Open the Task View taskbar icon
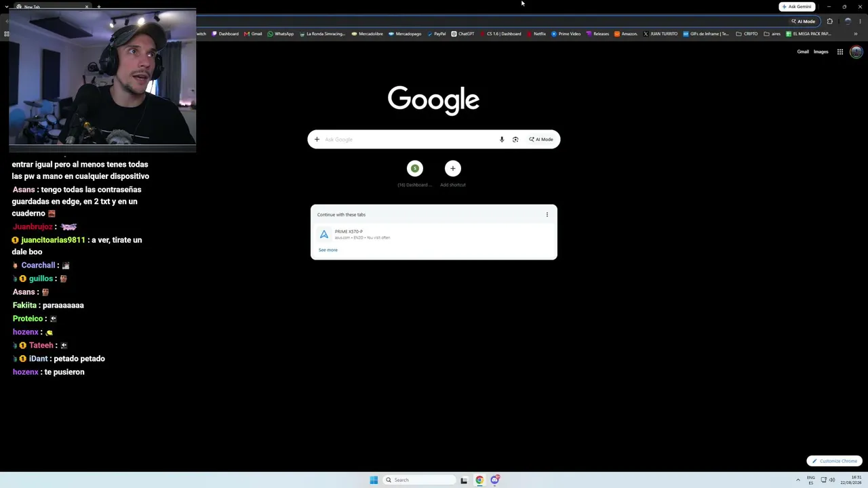This screenshot has height=488, width=868. [x=464, y=480]
